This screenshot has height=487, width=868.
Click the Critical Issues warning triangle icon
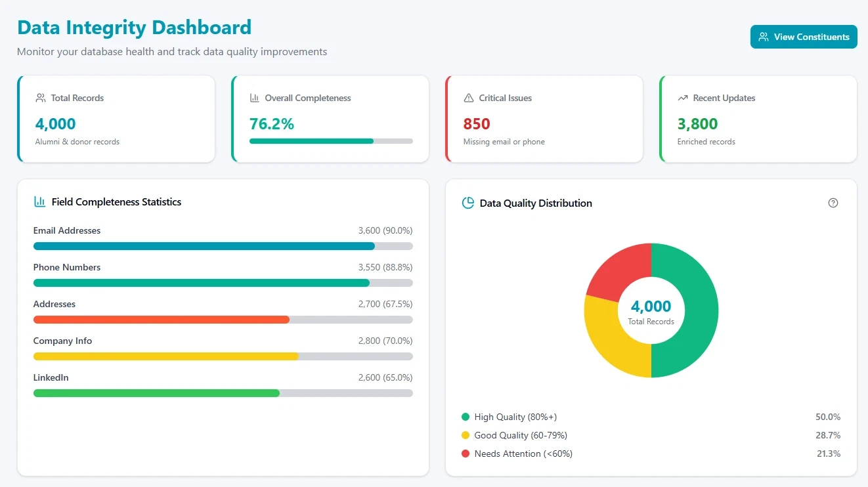pyautogui.click(x=468, y=98)
